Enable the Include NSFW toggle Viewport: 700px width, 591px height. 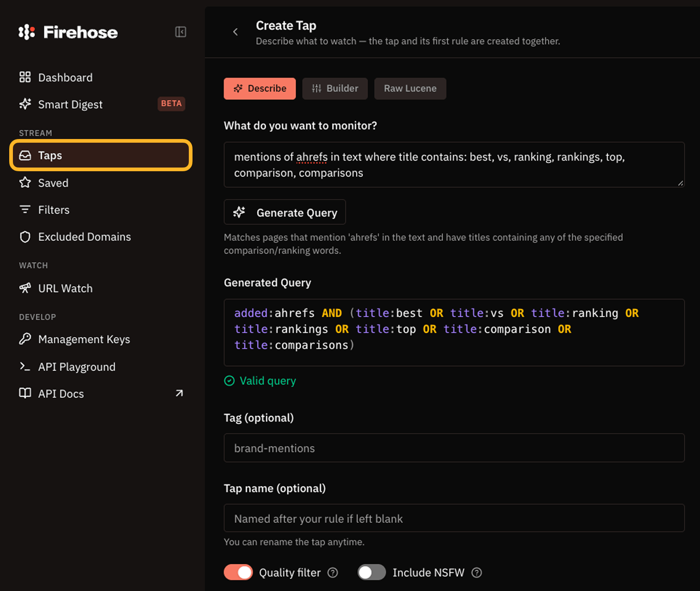372,572
